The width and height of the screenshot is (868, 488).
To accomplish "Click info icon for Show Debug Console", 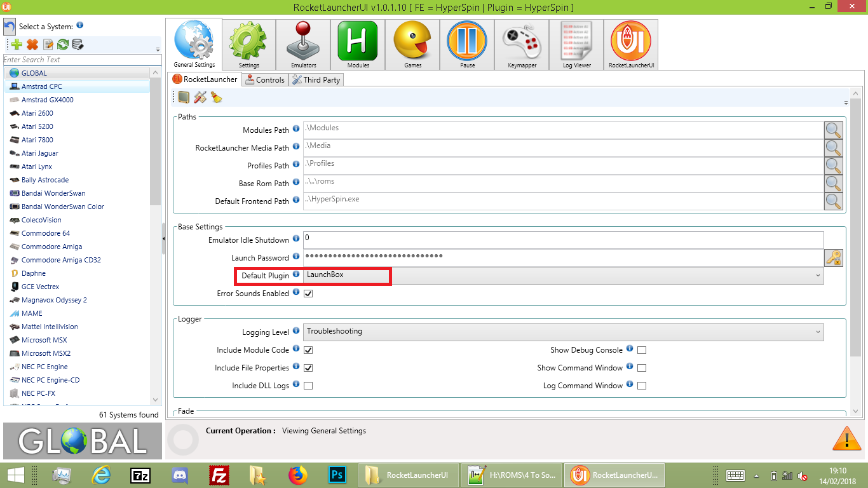I will pyautogui.click(x=630, y=349).
